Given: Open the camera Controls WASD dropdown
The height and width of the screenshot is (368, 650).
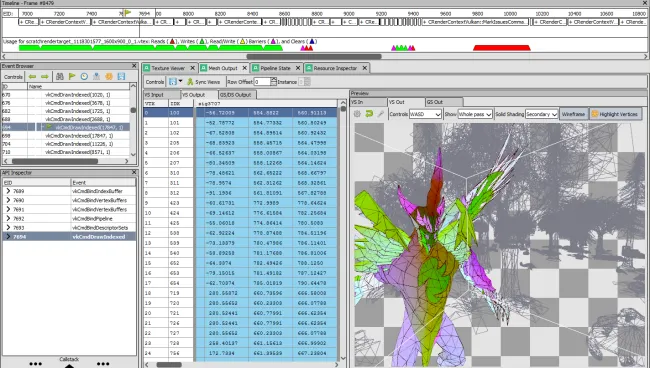Looking at the screenshot, I should pos(425,114).
